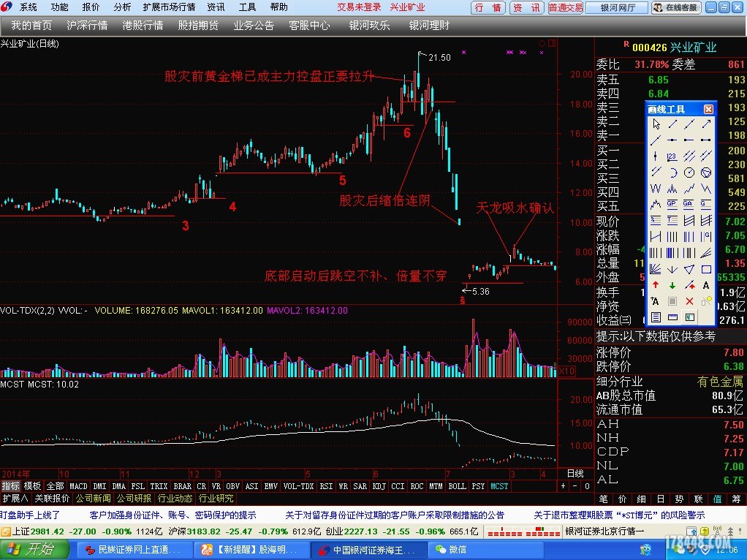
Task: Place a green down-arrow marker
Action: coord(672,285)
